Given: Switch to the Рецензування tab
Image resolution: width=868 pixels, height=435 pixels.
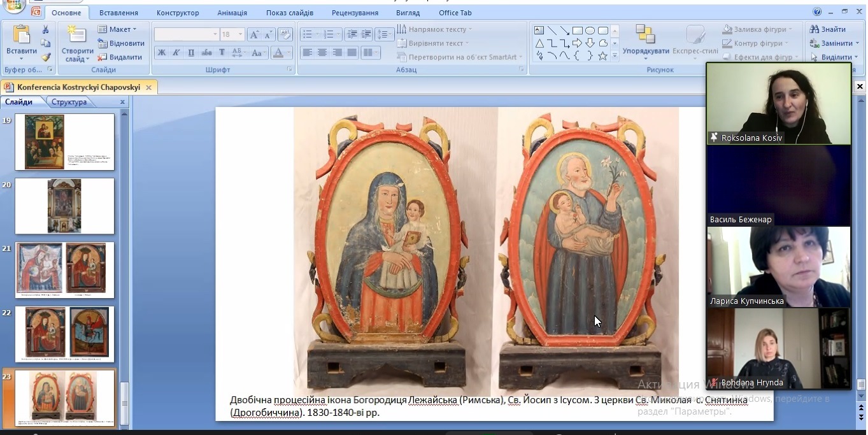Looking at the screenshot, I should pos(355,13).
